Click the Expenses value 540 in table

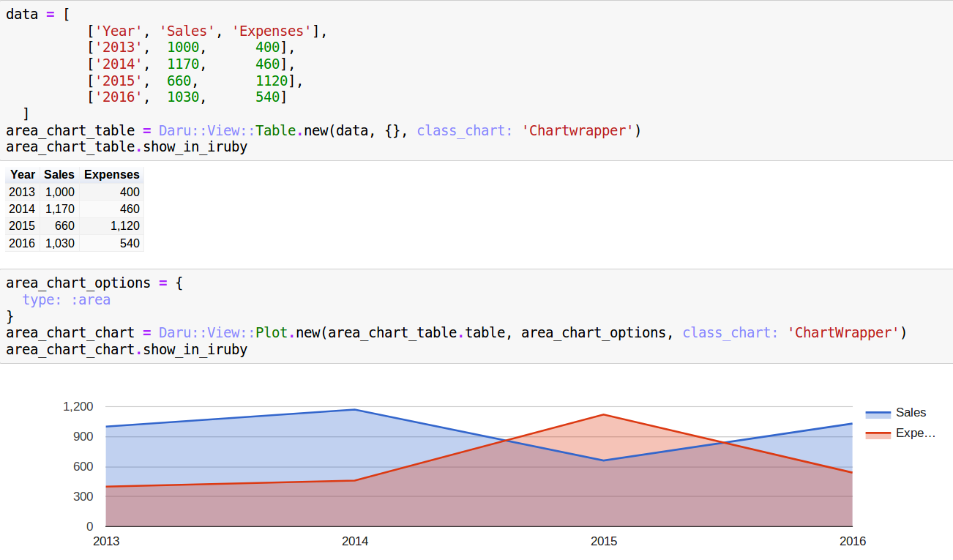(111, 243)
